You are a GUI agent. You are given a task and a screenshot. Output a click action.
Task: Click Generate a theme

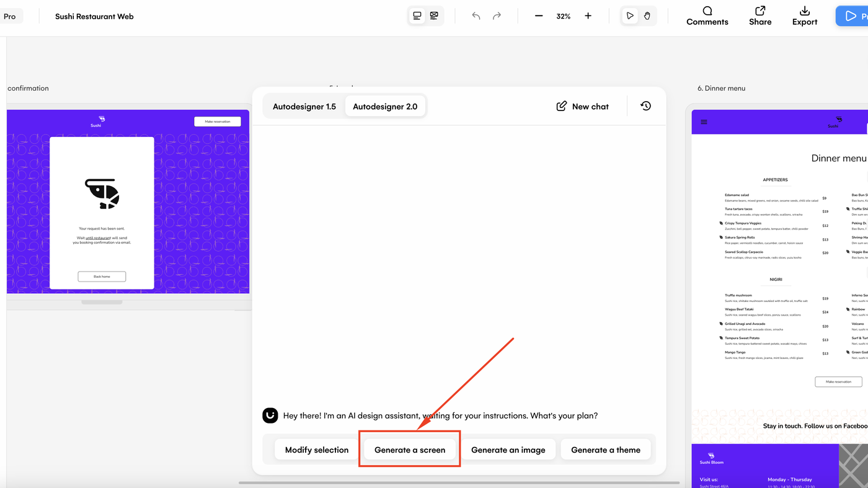[x=606, y=450]
